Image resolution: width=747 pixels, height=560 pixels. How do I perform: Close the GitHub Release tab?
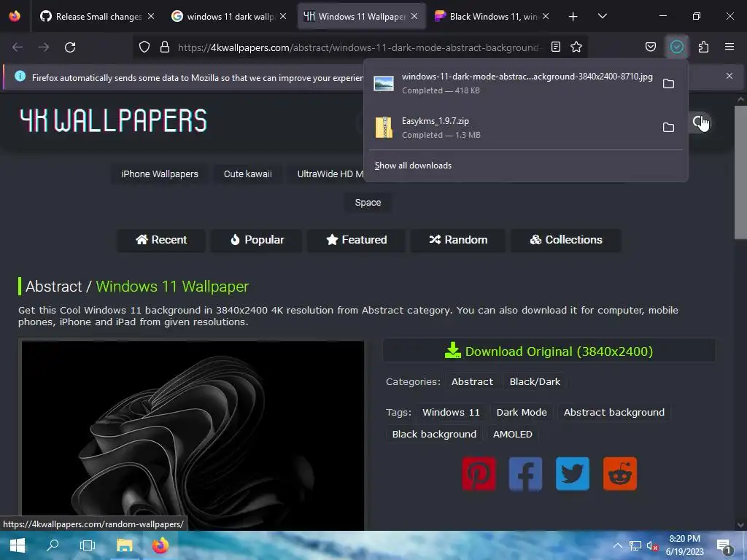coord(151,16)
